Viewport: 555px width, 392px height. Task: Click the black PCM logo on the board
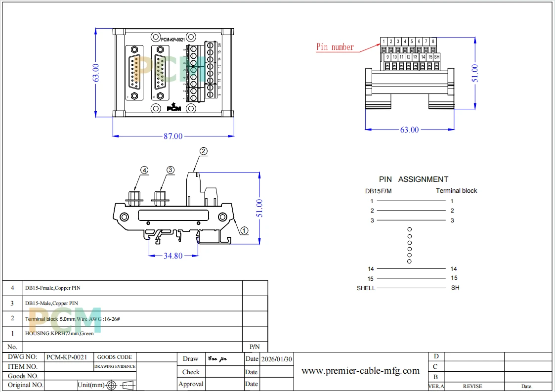[x=174, y=107]
